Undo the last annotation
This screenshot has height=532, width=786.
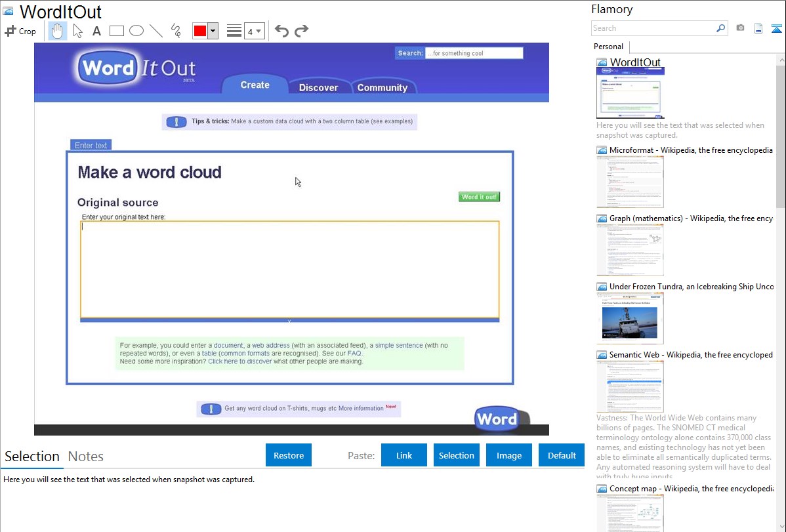[281, 31]
